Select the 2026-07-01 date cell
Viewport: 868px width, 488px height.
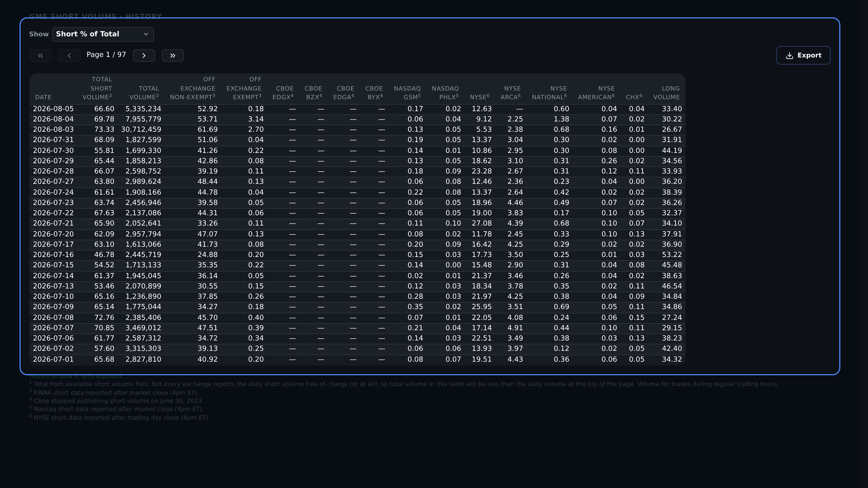pos(53,359)
